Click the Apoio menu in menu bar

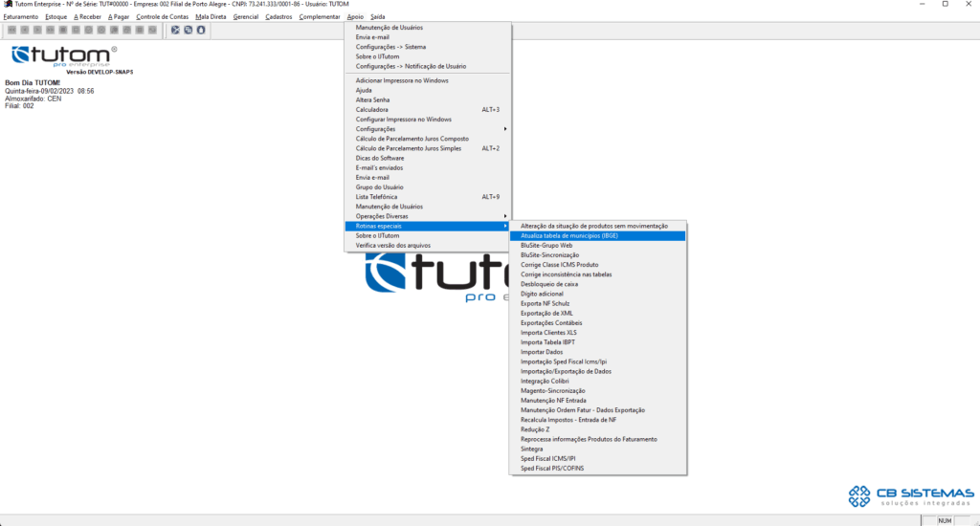pyautogui.click(x=355, y=17)
